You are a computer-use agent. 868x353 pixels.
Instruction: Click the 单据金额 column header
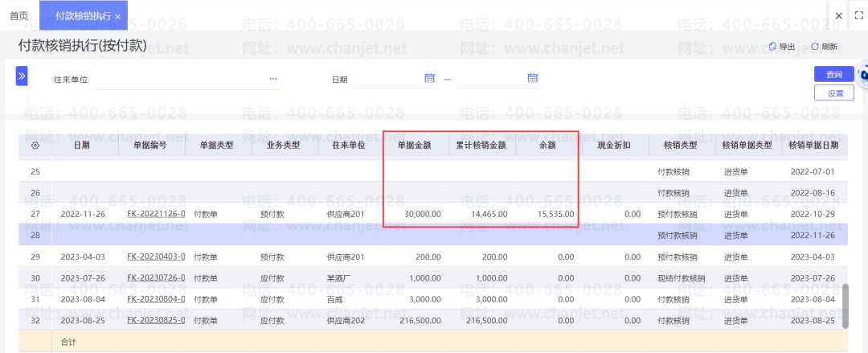[415, 146]
